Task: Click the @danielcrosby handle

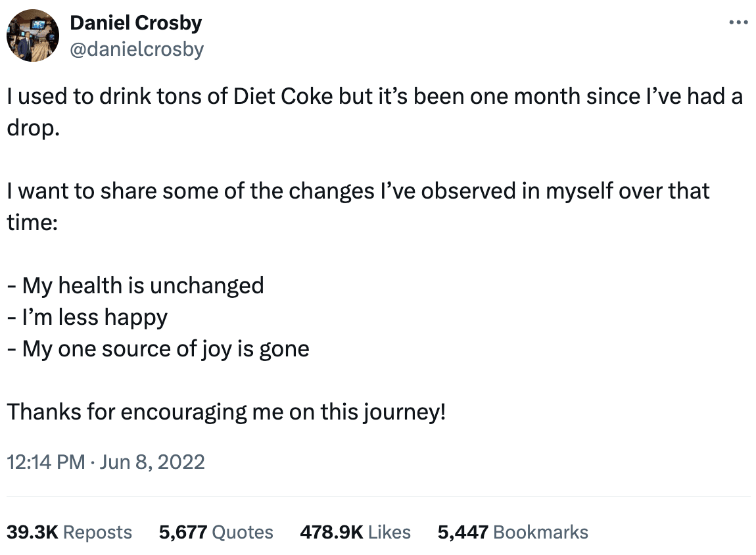Action: [136, 49]
